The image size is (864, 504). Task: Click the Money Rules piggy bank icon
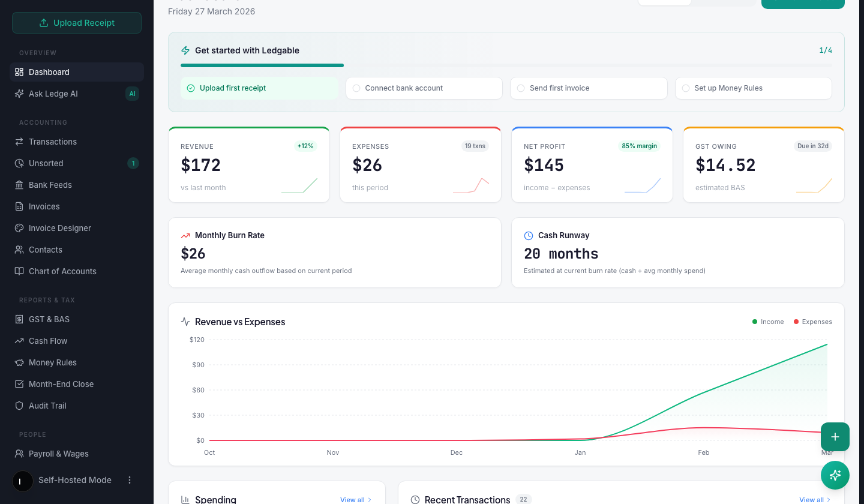(19, 362)
